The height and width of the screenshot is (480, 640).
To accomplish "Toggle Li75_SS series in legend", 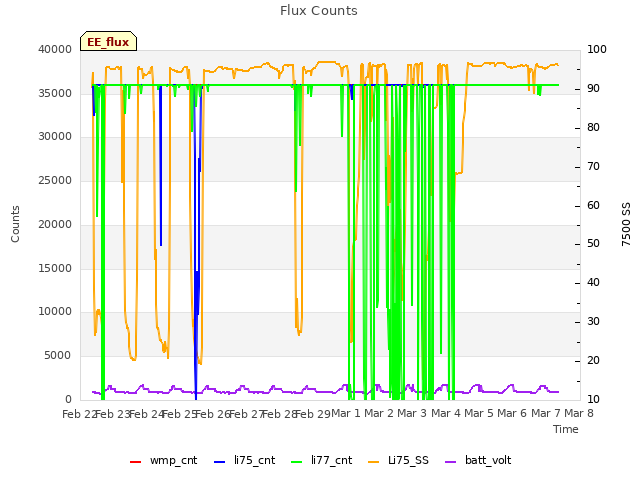I will pos(398,460).
